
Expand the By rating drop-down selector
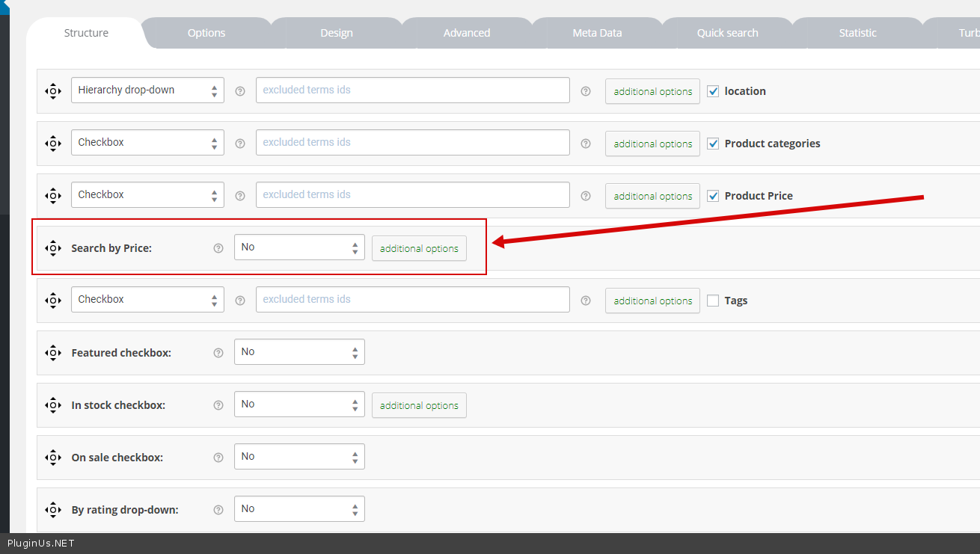point(299,509)
